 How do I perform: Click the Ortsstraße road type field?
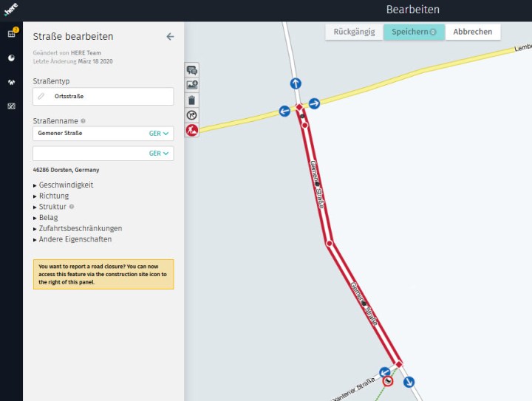pyautogui.click(x=103, y=96)
